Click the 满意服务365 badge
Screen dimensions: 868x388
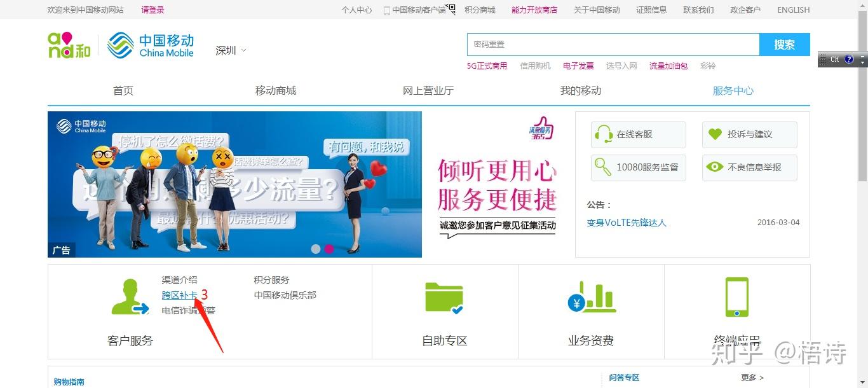coord(541,128)
